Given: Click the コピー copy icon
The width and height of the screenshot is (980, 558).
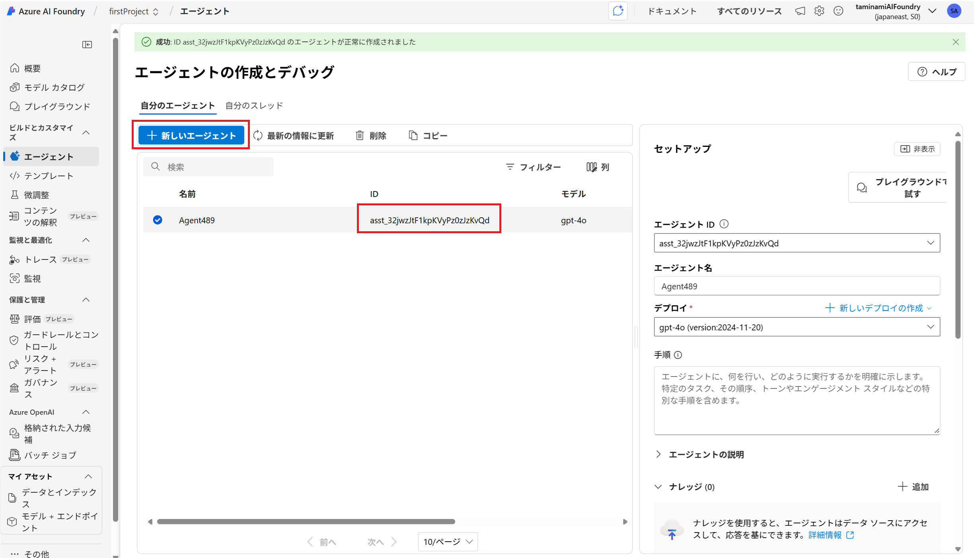Looking at the screenshot, I should (x=413, y=136).
